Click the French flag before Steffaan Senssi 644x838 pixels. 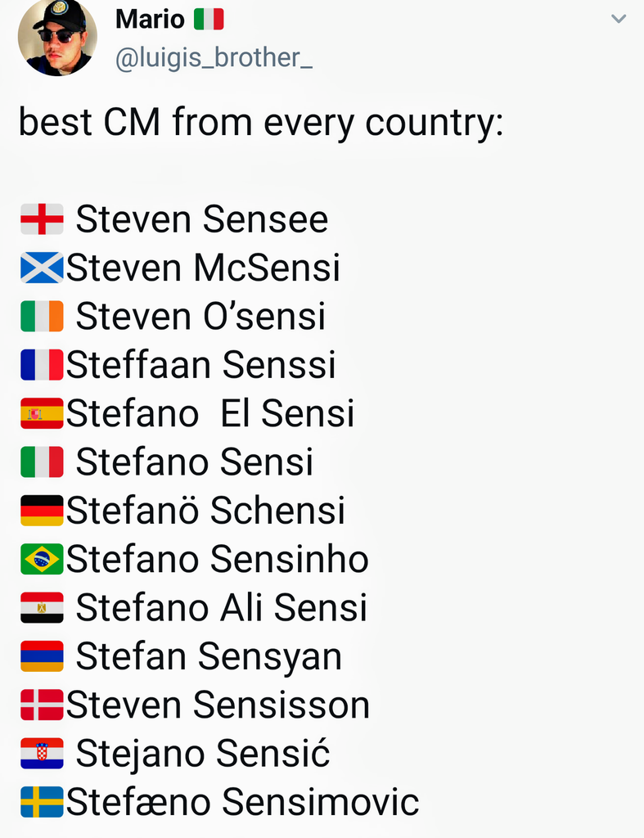pyautogui.click(x=42, y=365)
